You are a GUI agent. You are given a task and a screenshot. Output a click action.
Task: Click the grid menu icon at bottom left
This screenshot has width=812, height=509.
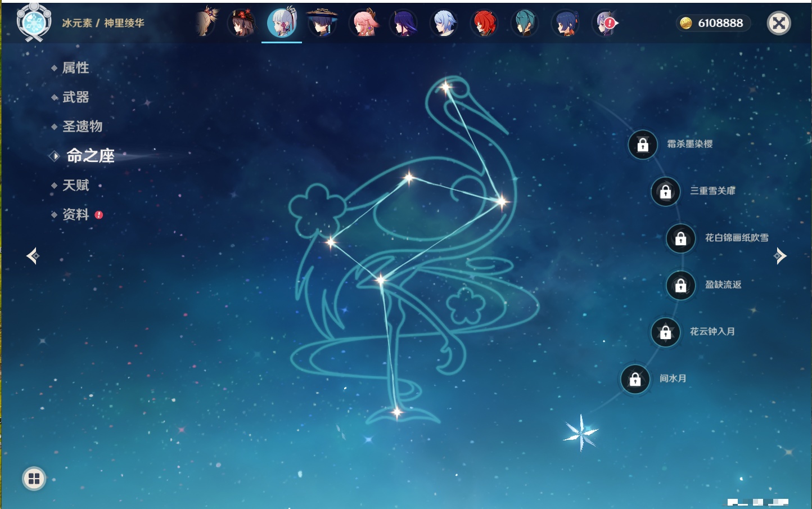tap(34, 479)
